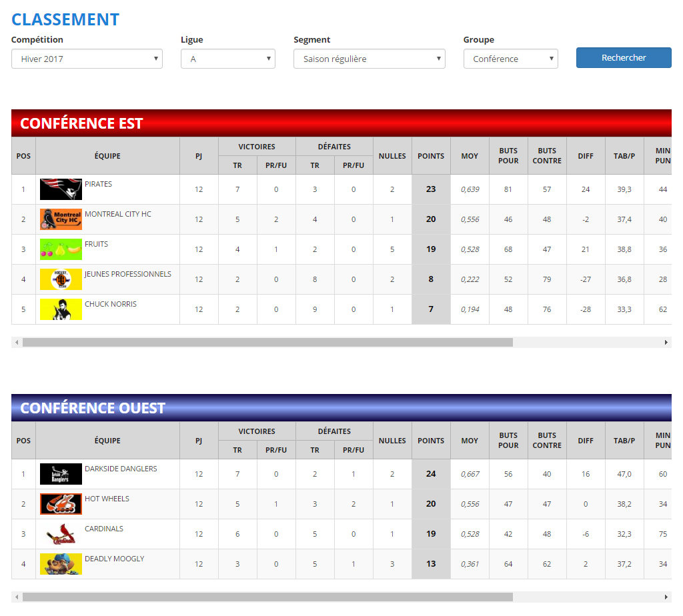The width and height of the screenshot is (683, 616).
Task: Click the POINTS column header in Conférence Est
Action: 431,156
